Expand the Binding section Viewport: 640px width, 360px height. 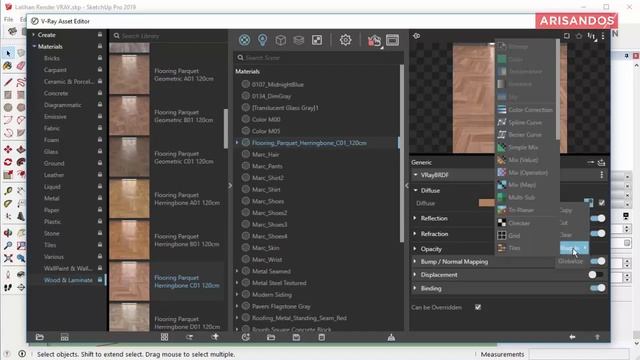(x=415, y=288)
